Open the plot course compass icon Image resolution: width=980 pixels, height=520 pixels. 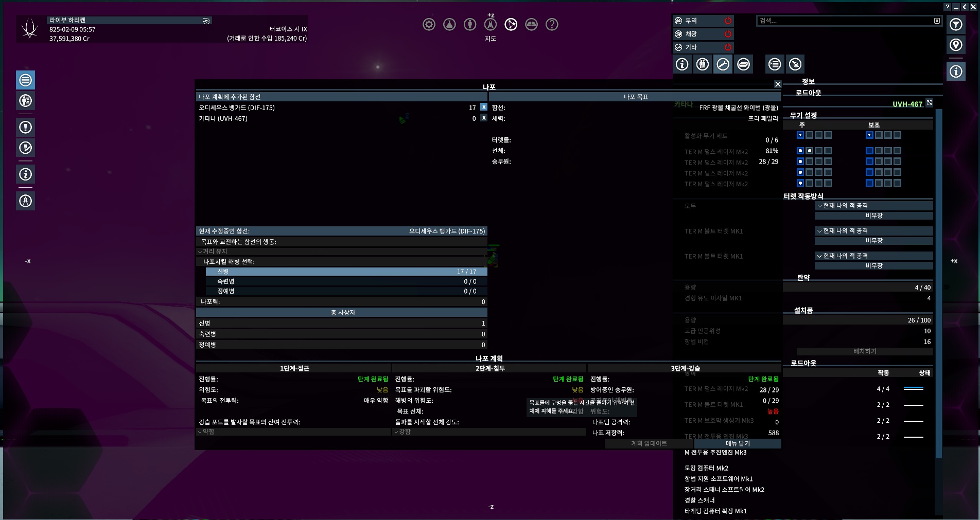(x=25, y=201)
